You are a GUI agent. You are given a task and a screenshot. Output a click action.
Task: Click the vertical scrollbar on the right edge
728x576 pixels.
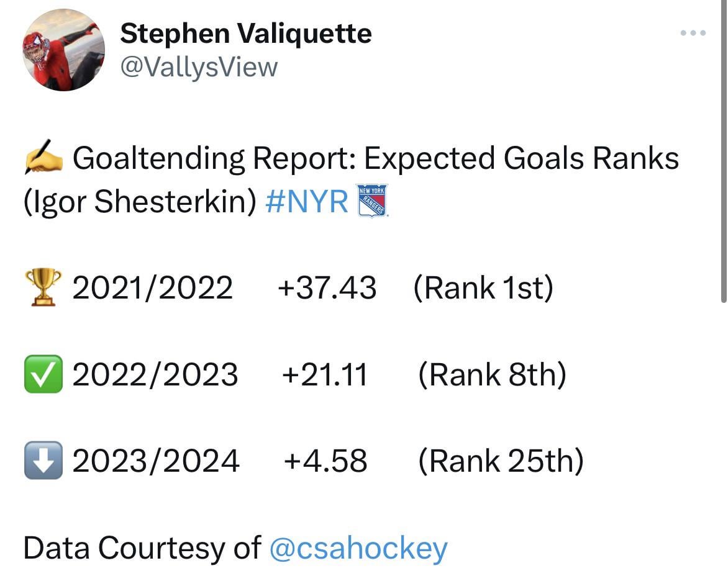(724, 155)
